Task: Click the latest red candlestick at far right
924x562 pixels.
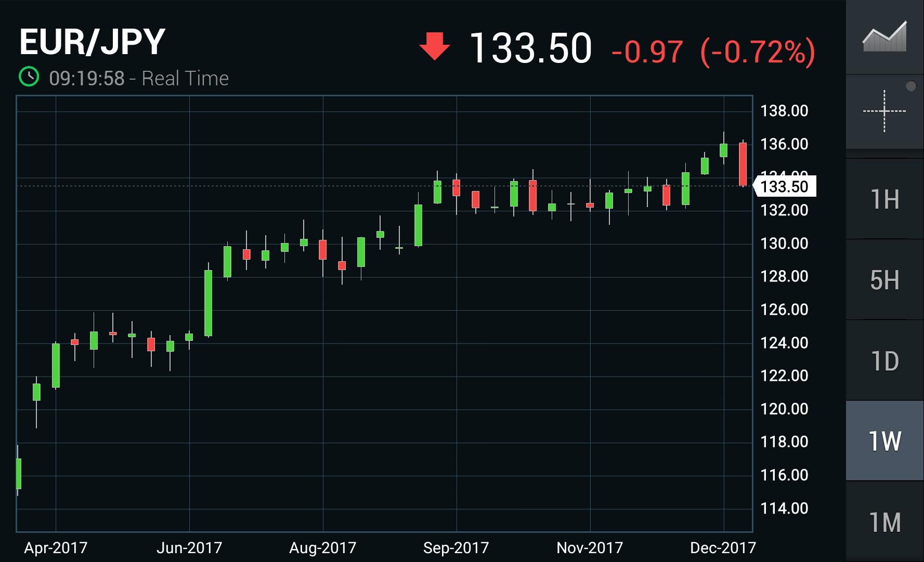Action: 743,164
